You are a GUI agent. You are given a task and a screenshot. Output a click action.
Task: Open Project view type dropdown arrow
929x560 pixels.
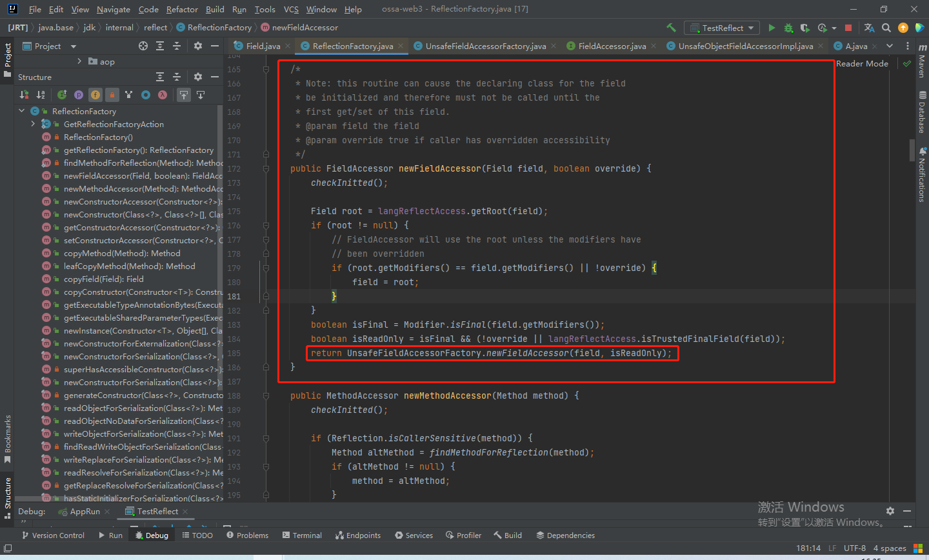point(74,46)
